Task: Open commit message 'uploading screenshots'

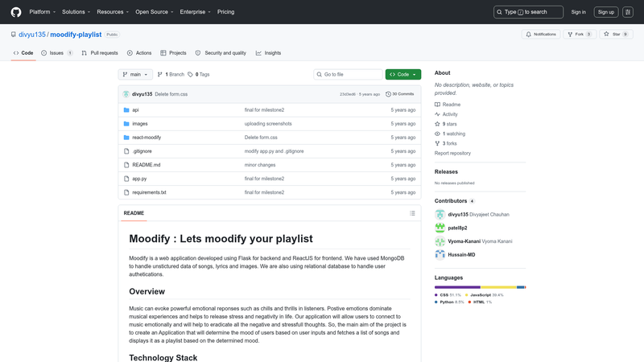Action: tap(268, 124)
